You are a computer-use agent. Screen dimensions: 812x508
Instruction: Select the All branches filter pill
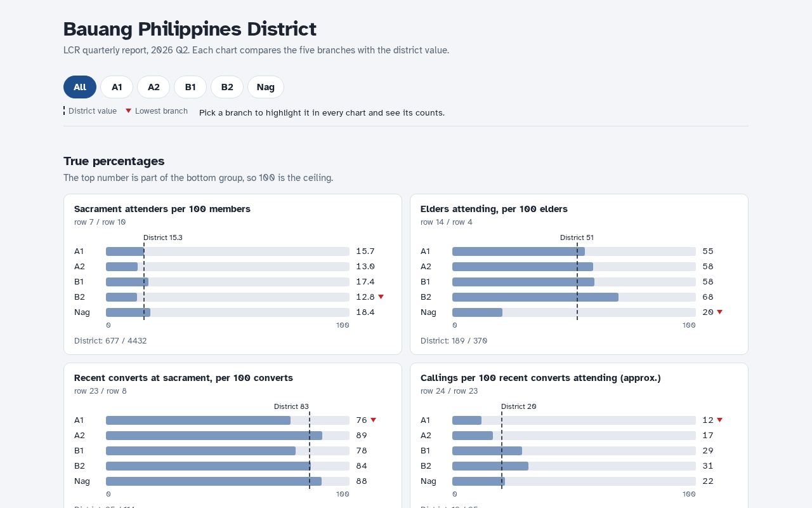point(80,87)
